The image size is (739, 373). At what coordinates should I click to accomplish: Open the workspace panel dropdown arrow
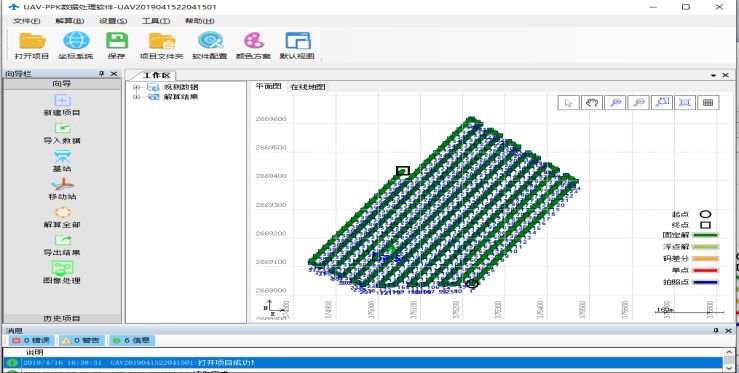(714, 75)
